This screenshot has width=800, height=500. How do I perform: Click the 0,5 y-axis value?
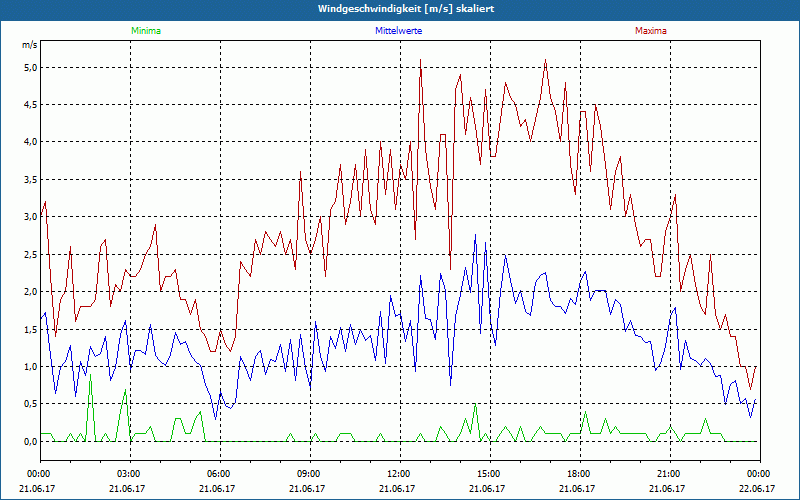[32, 404]
